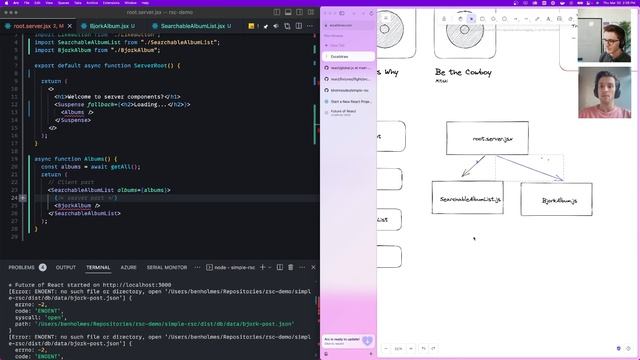The image size is (640, 360).
Task: Close the terminal panel
Action: coord(313,267)
